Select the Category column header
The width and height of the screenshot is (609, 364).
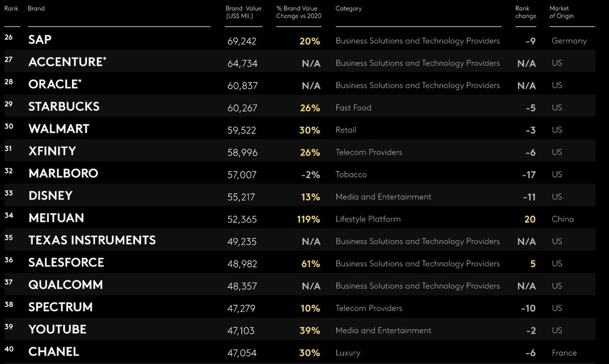(348, 8)
